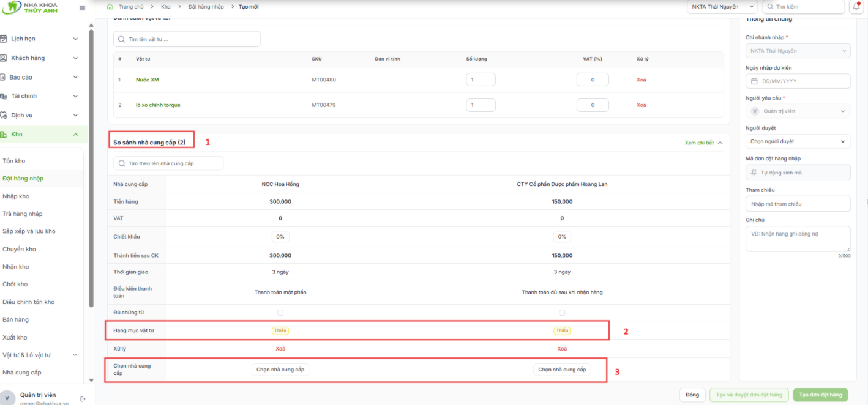The width and height of the screenshot is (868, 405).
Task: Click the Đặt hàng nhập breadcrumb link
Action: pos(206,7)
